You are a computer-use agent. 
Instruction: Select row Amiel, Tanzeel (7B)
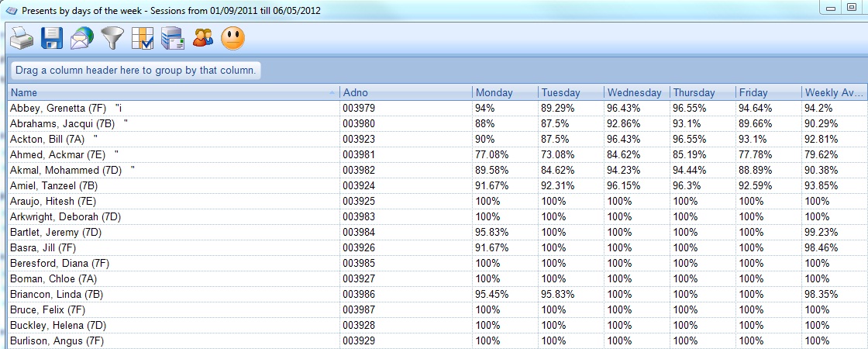[438, 185]
